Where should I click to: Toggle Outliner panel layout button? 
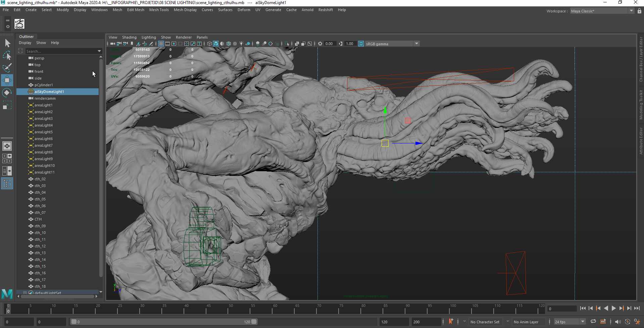click(7, 183)
